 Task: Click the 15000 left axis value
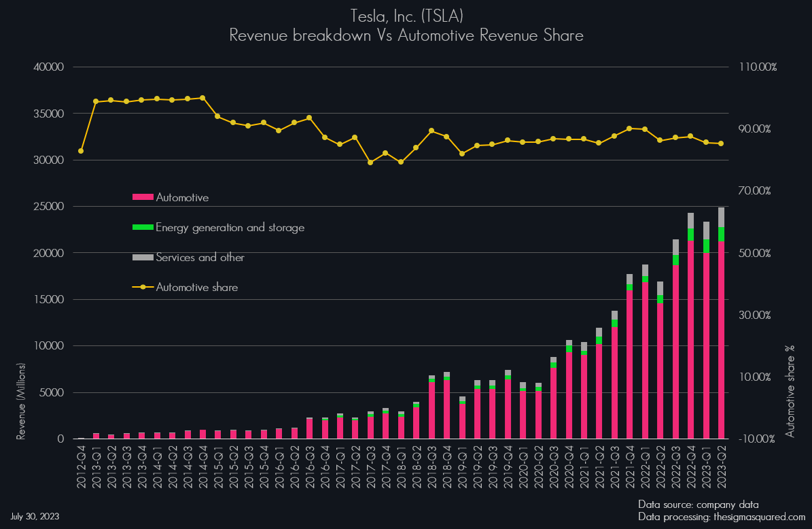click(x=49, y=299)
